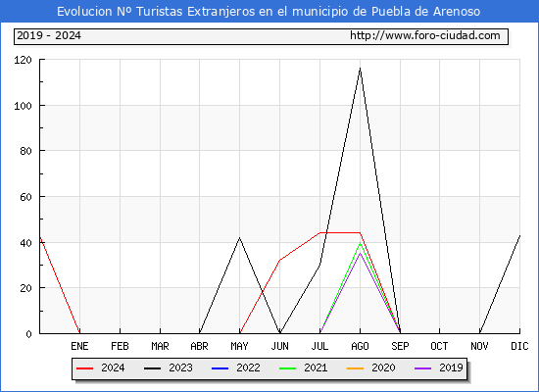Click the OCT month axis label
The height and width of the screenshot is (392, 539).
[x=439, y=346]
